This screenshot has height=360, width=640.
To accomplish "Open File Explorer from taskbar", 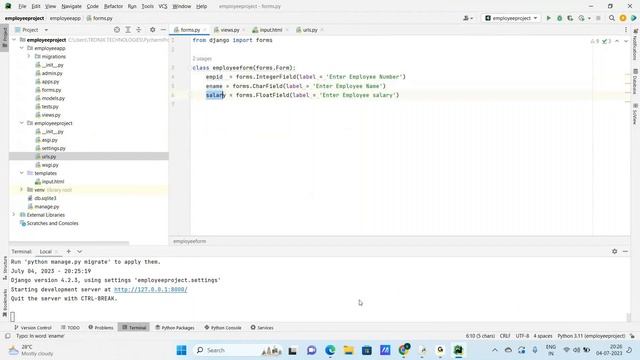I will [x=348, y=350].
